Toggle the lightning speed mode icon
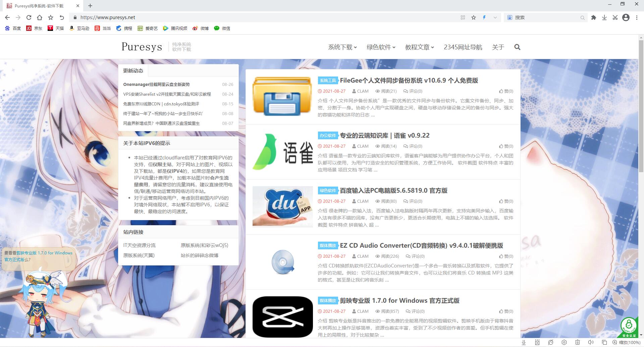This screenshot has width=644, height=347. [x=484, y=17]
